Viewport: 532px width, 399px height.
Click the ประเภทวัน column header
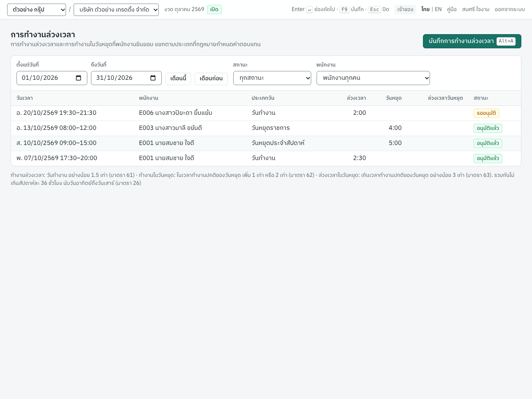[x=263, y=98]
